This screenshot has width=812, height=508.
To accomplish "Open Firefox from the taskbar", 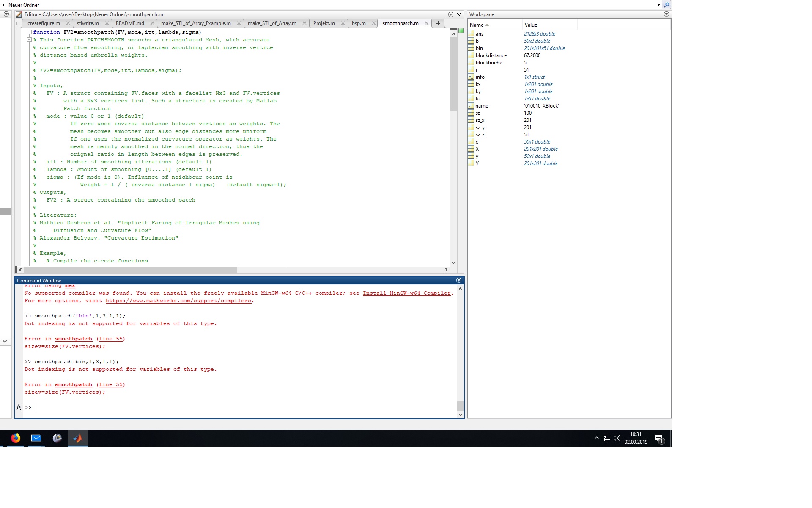I will click(x=16, y=438).
